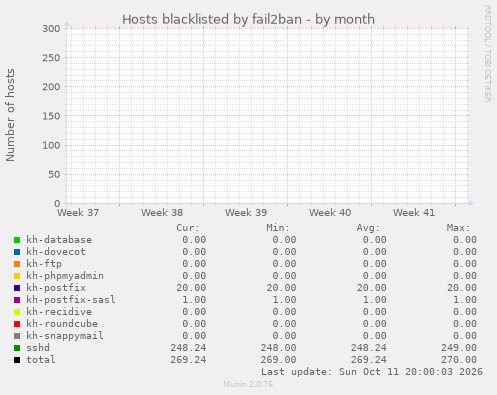497x395 pixels.
Task: Click the 250 y-axis tick label
Action: pos(51,58)
